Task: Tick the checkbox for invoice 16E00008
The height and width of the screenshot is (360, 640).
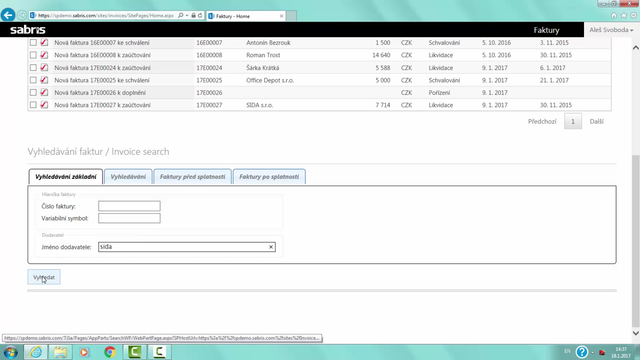Action: click(x=33, y=55)
